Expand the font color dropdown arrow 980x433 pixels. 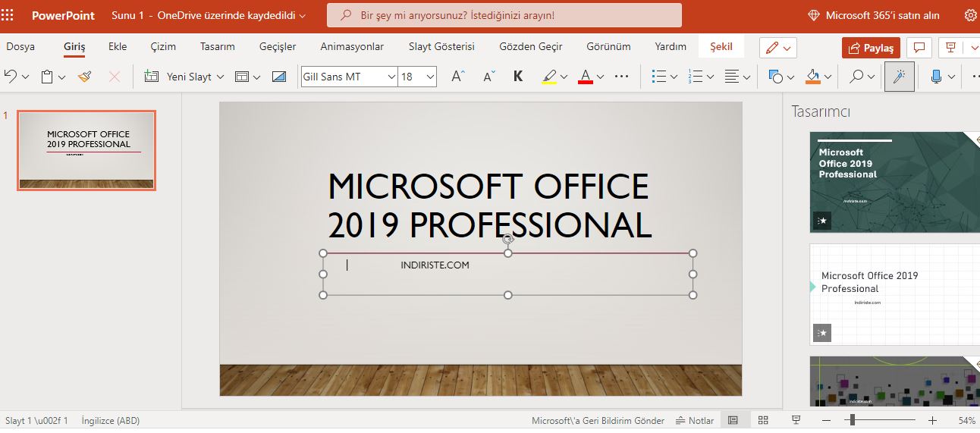pyautogui.click(x=600, y=77)
